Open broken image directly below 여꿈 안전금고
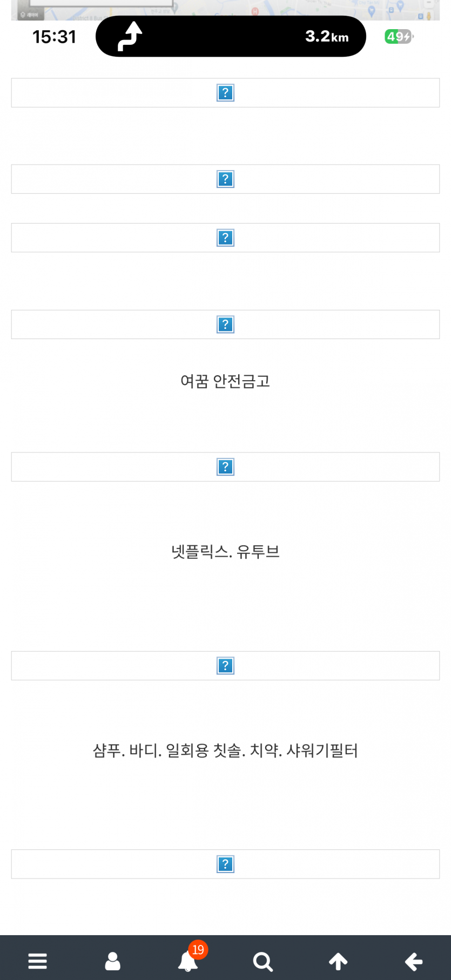 [225, 467]
